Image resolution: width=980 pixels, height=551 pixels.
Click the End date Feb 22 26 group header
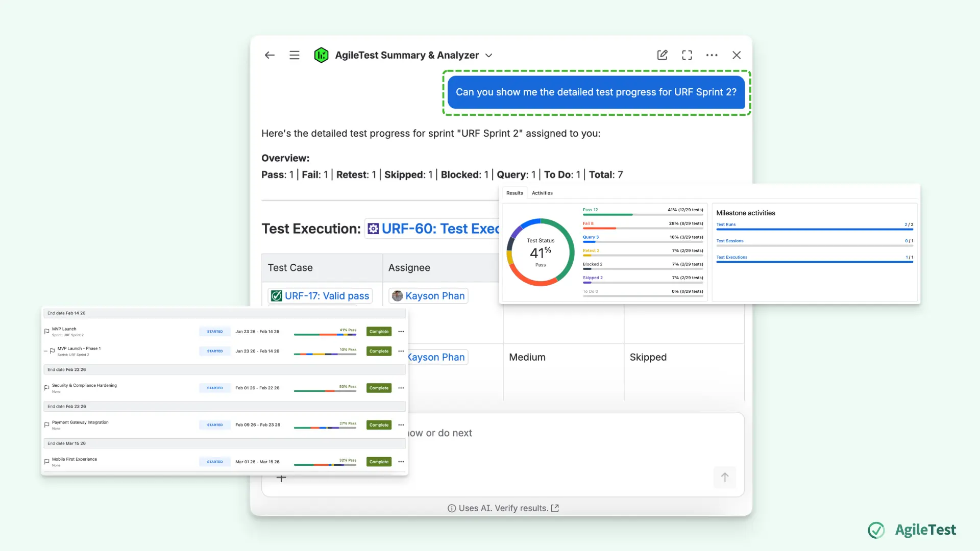click(x=225, y=369)
